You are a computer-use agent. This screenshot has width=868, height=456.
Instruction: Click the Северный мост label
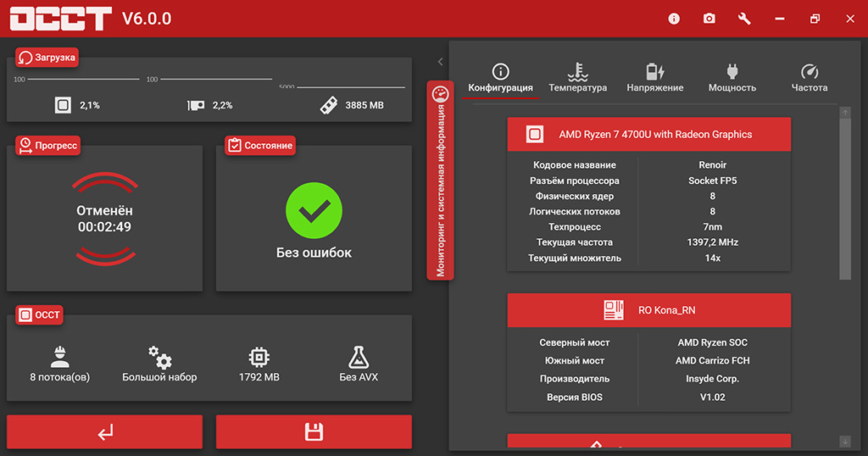(575, 342)
